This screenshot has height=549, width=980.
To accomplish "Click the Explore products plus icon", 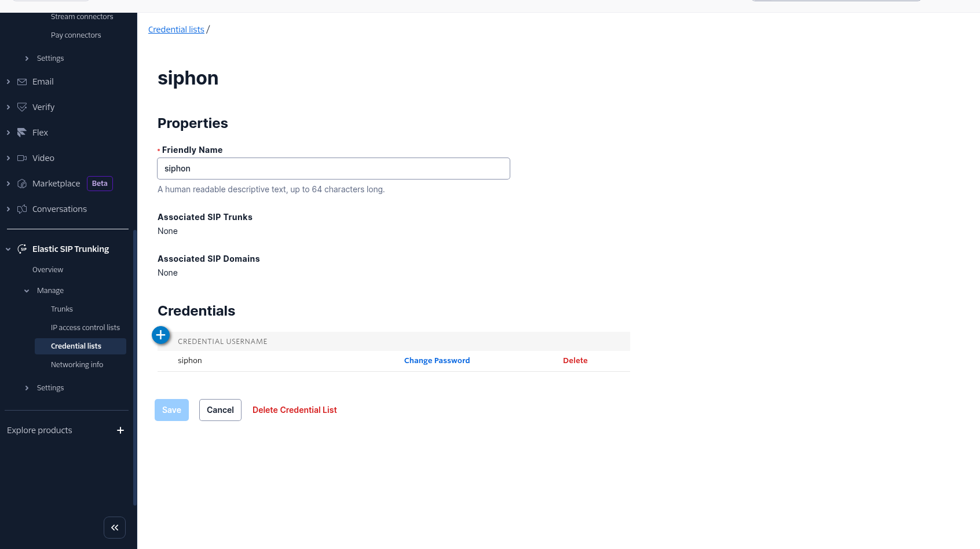I will pos(120,430).
